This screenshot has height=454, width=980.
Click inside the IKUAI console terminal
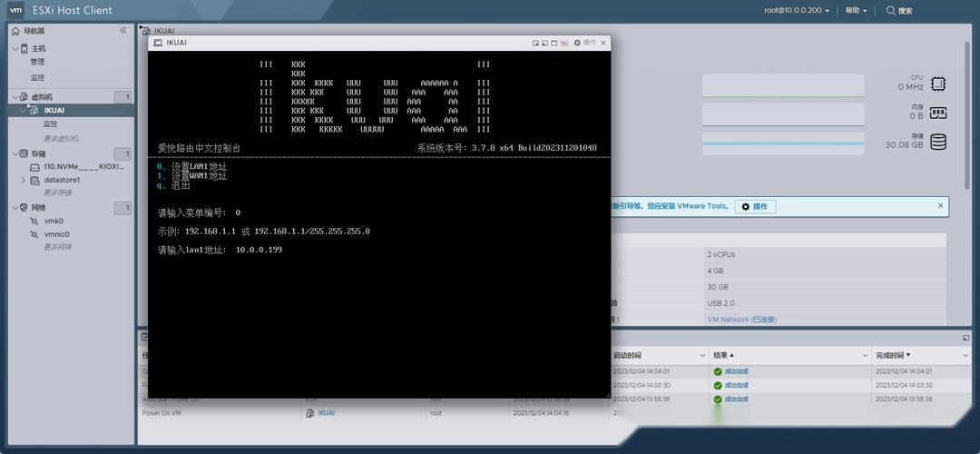click(x=378, y=224)
